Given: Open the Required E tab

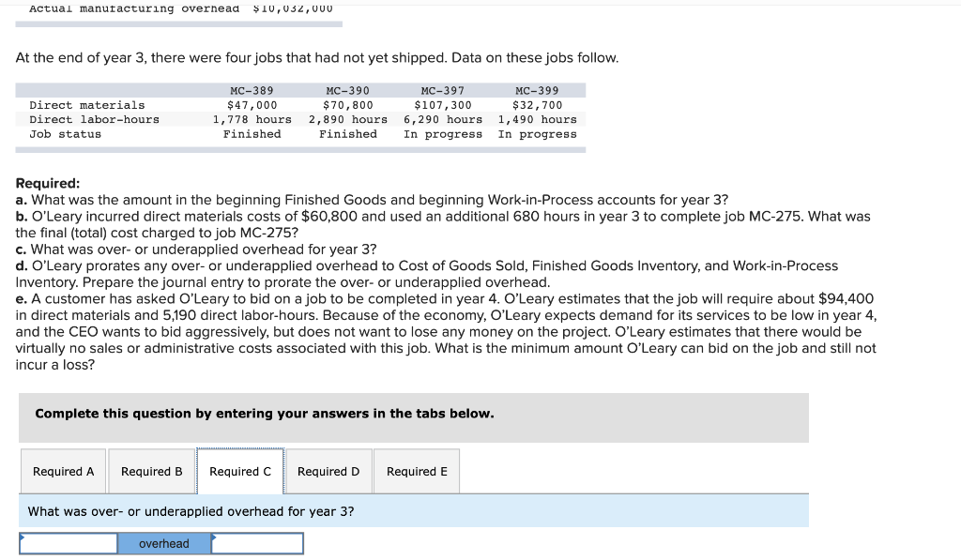Looking at the screenshot, I should tap(416, 471).
